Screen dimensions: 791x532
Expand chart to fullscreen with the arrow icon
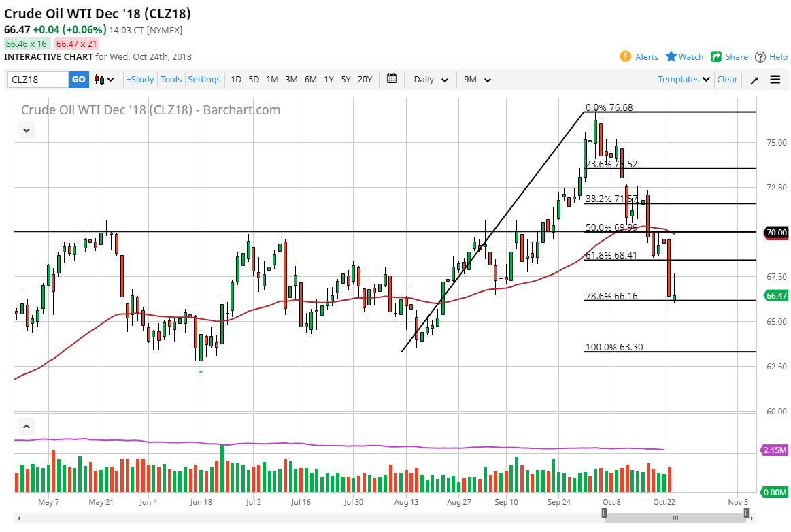click(754, 80)
